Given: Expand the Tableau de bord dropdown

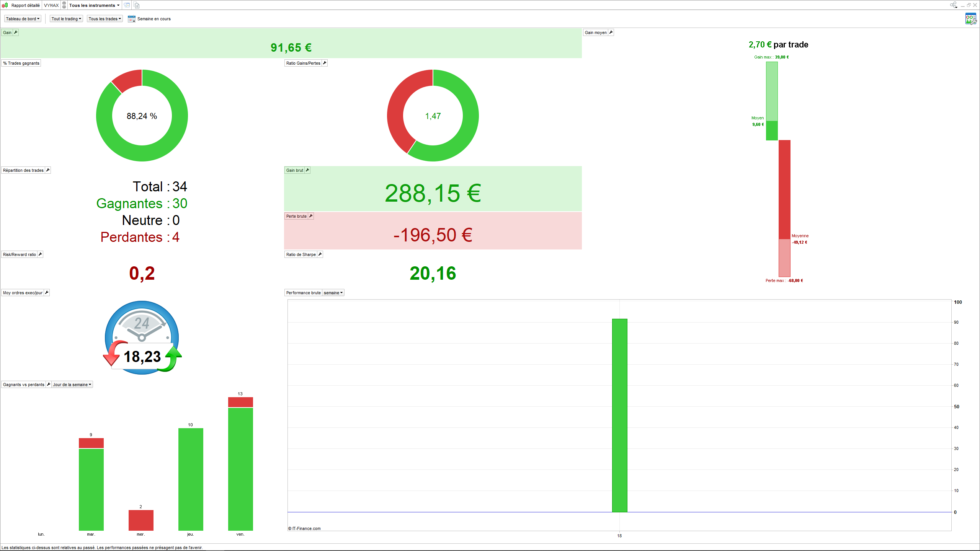Looking at the screenshot, I should pos(23,19).
